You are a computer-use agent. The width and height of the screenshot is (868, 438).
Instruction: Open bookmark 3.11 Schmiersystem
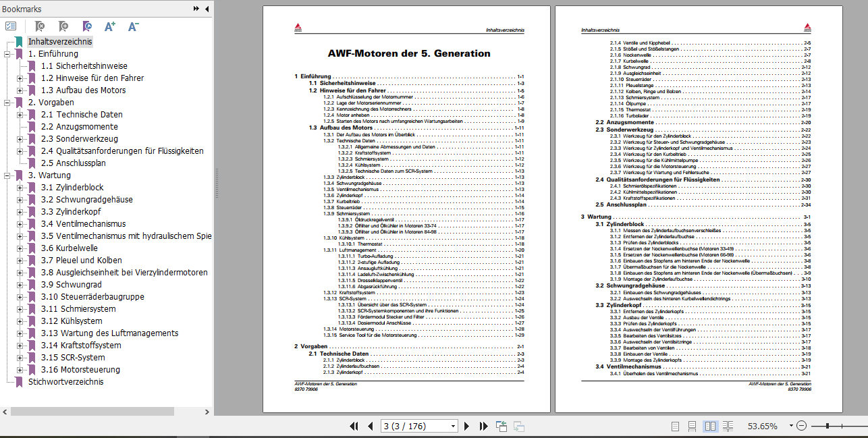[78, 309]
